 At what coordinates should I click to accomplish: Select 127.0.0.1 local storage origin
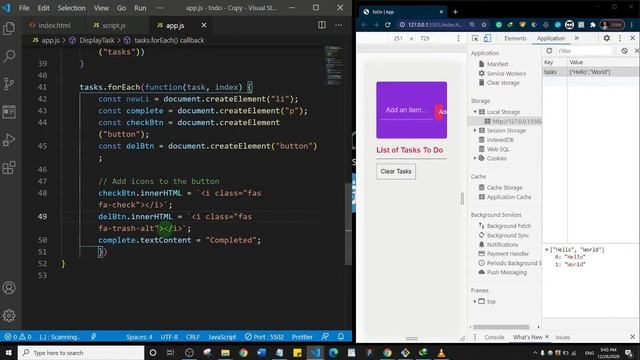click(513, 121)
